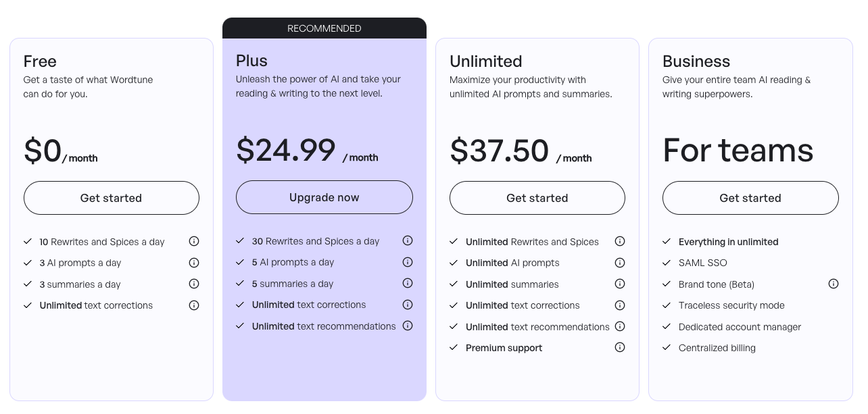The height and width of the screenshot is (414, 868).
Task: Click the checkmark next to SAML SSO
Action: point(666,263)
